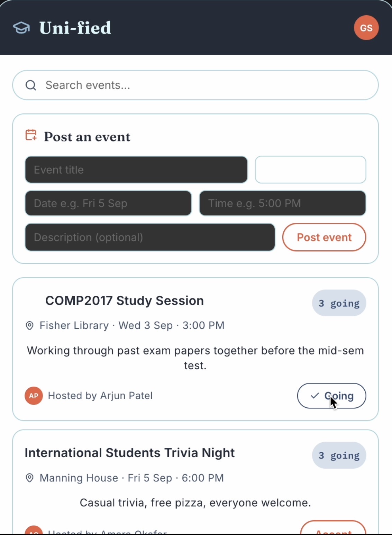The height and width of the screenshot is (535, 392).
Task: Click the Accept button on Trivia Night
Action: click(333, 528)
